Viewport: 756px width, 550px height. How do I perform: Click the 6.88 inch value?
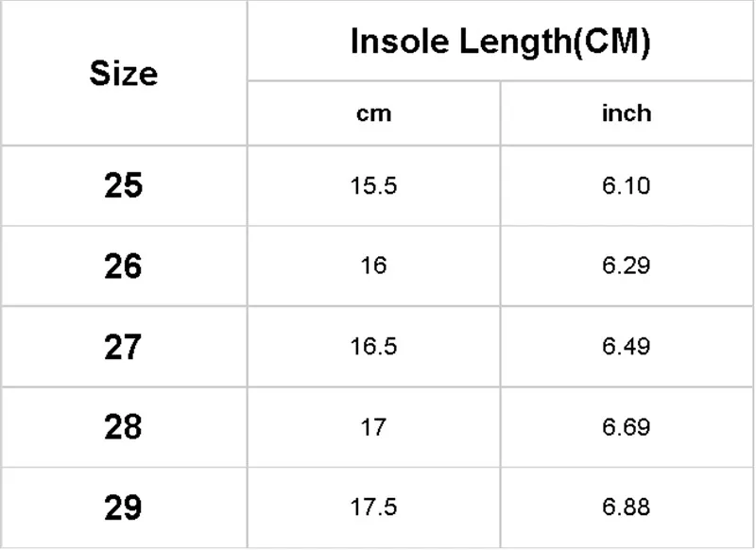(x=627, y=507)
